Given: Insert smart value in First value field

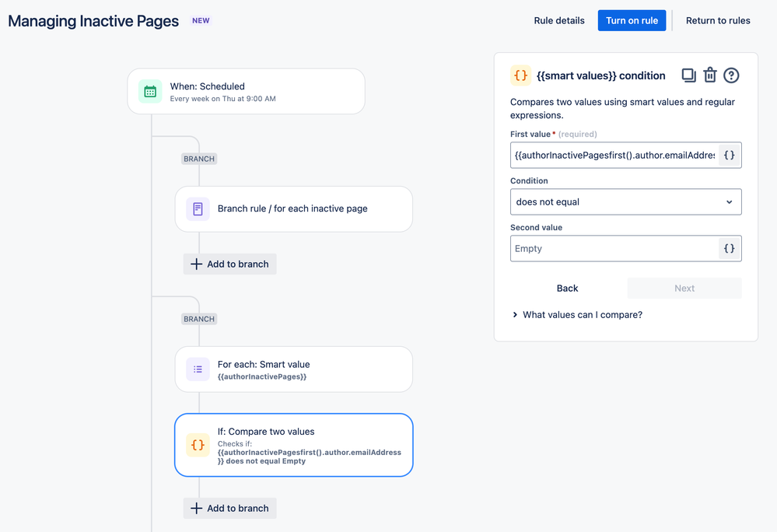Looking at the screenshot, I should pos(730,155).
